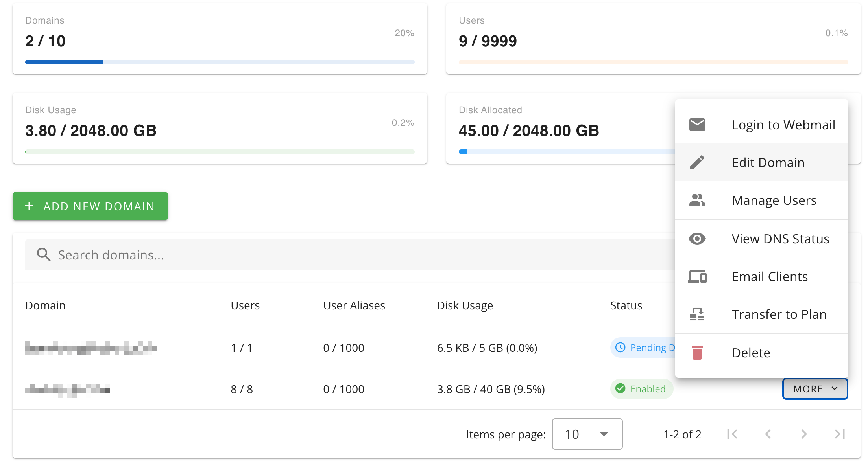Sort by User Aliases column header
This screenshot has width=868, height=467.
pos(354,305)
